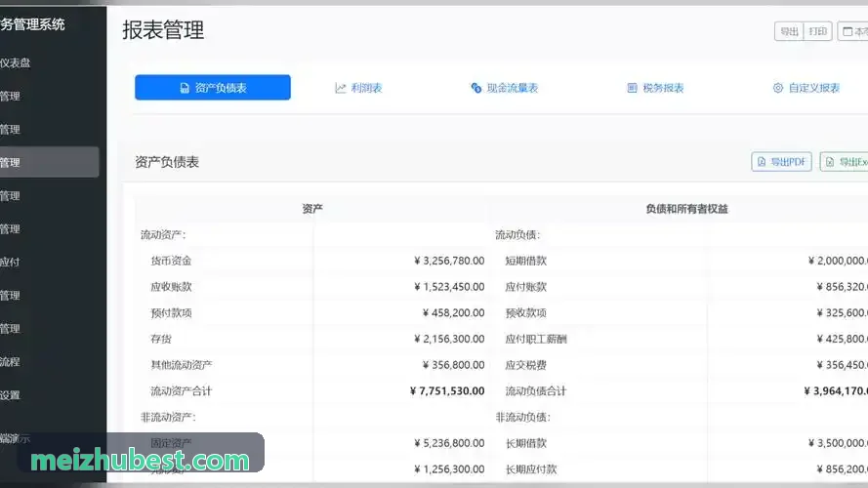
Task: Select the 应付职工薪酬 row label
Action: pyautogui.click(x=536, y=339)
